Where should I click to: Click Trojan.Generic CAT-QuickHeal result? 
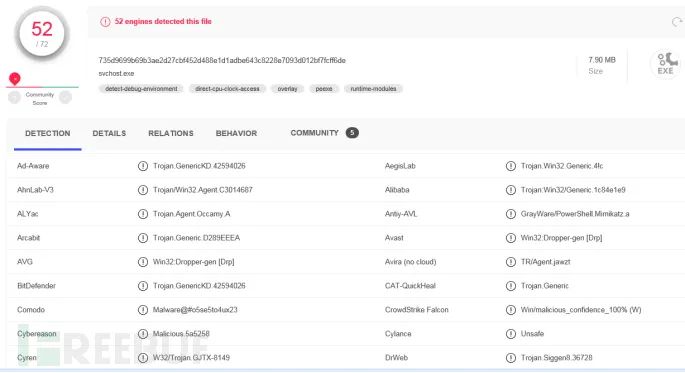[x=545, y=286]
